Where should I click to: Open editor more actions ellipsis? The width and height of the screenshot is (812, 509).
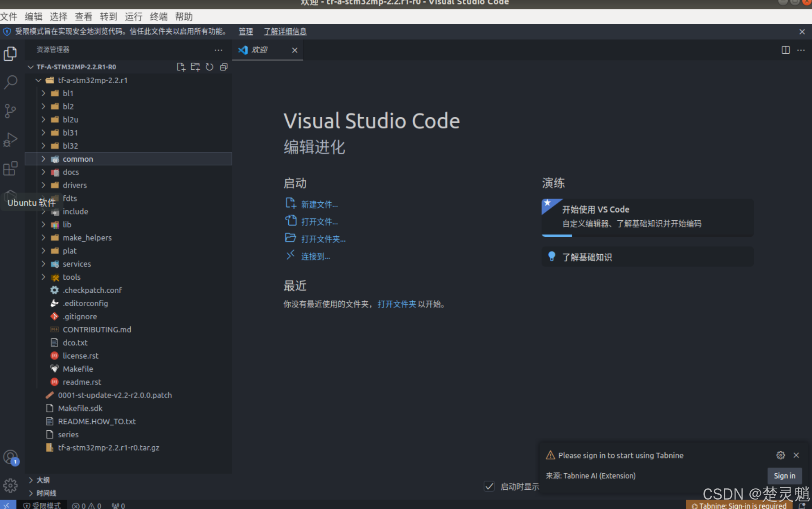[801, 50]
